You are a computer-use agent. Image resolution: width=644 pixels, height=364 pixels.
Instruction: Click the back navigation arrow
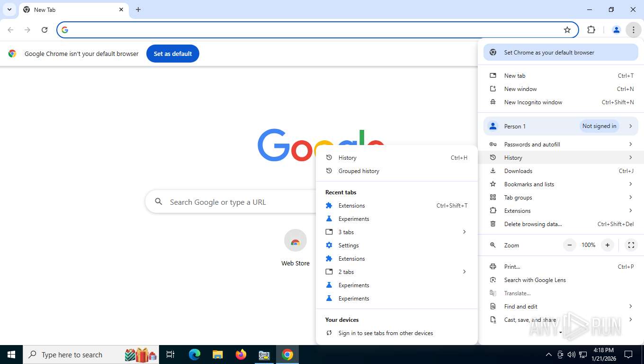(10, 30)
